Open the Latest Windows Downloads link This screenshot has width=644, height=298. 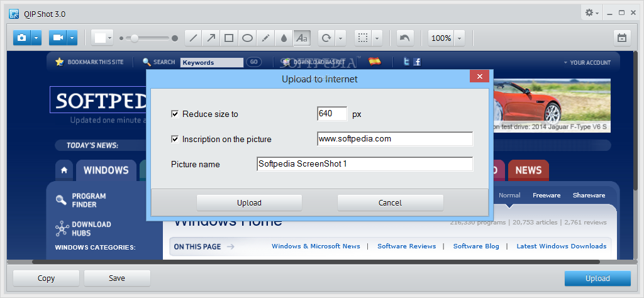[x=562, y=246]
